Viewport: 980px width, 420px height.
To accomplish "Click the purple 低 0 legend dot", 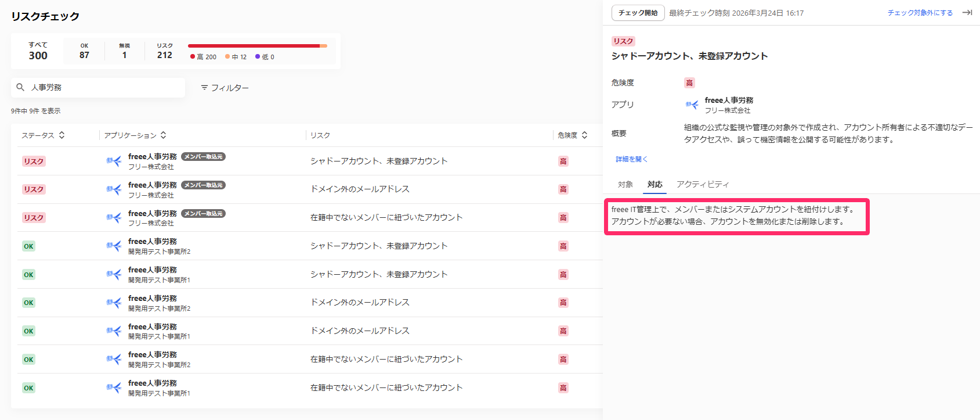I will (258, 57).
